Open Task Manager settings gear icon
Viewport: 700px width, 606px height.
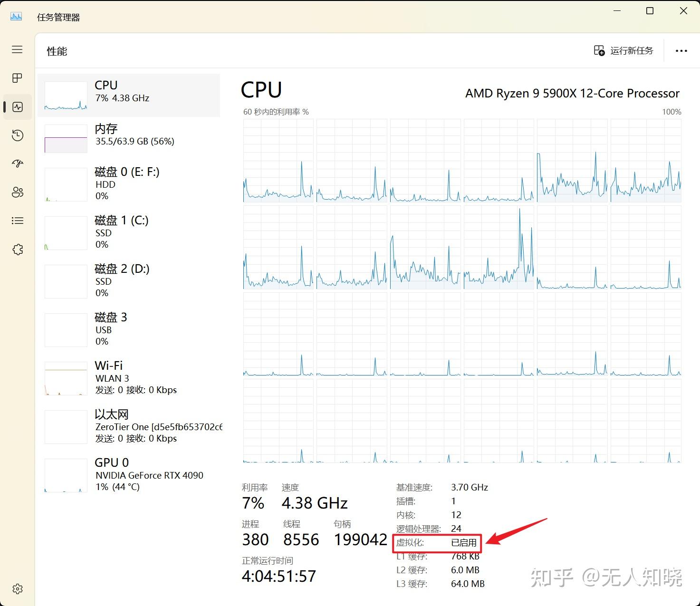pyautogui.click(x=17, y=588)
